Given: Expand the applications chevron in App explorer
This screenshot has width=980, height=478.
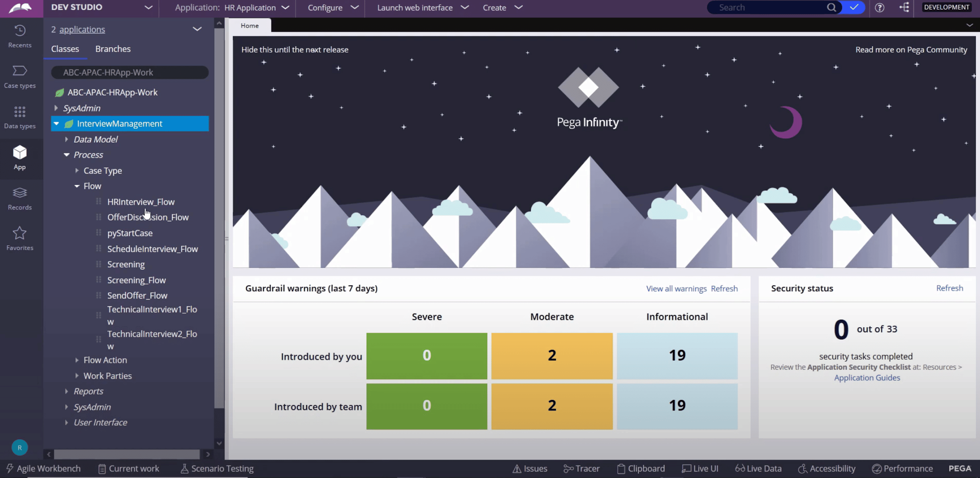Looking at the screenshot, I should coord(197,29).
